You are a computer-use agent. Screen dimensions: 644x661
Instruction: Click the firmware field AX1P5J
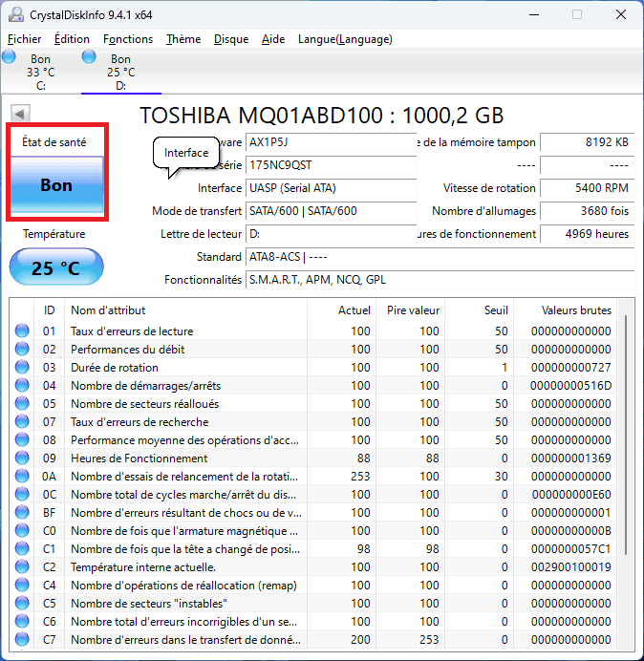click(331, 142)
